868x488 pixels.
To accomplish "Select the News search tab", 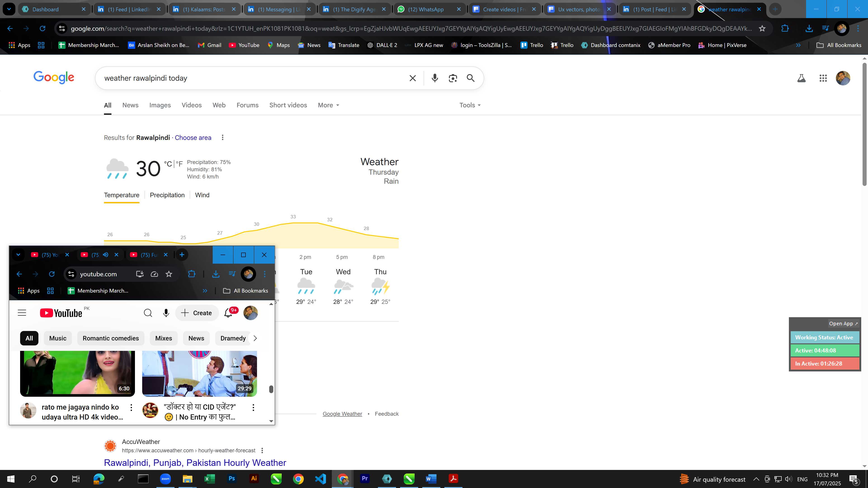I will tap(130, 105).
